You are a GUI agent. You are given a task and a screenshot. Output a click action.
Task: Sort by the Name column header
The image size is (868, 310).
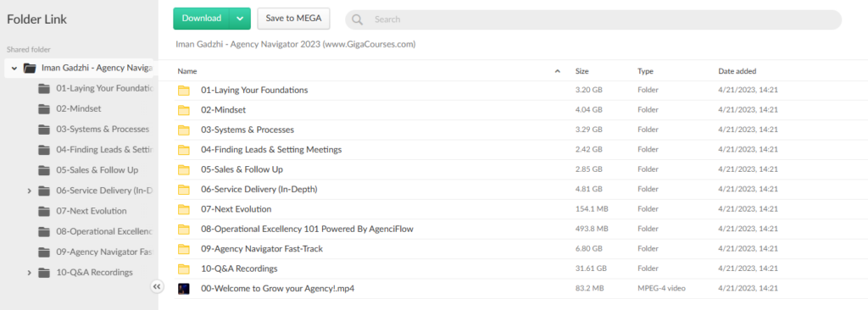tap(187, 71)
